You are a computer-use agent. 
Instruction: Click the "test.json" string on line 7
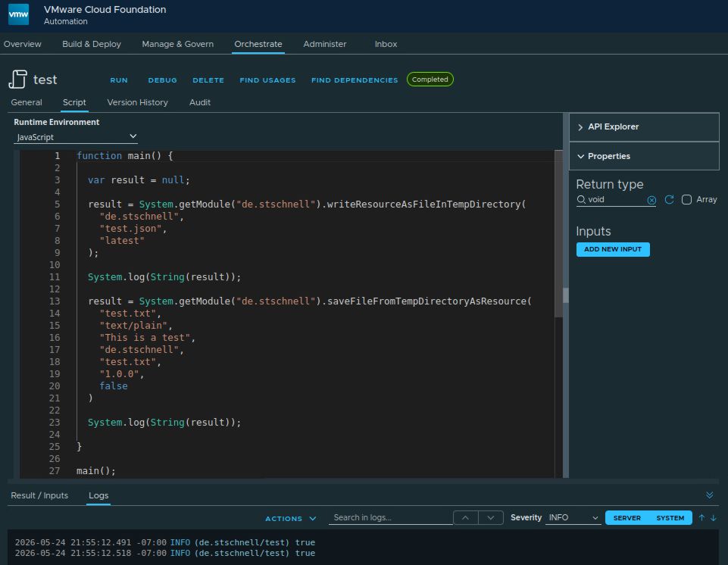point(130,229)
